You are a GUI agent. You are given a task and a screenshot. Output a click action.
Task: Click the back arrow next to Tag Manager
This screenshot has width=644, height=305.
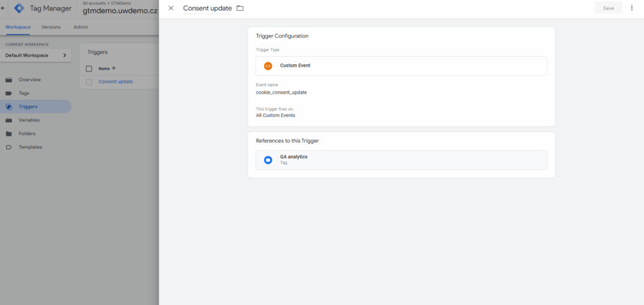point(3,8)
